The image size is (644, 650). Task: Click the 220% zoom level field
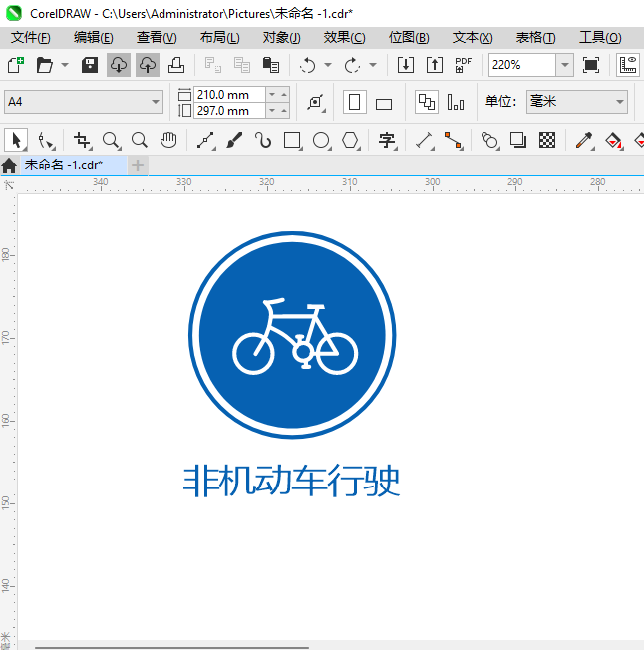pyautogui.click(x=522, y=65)
